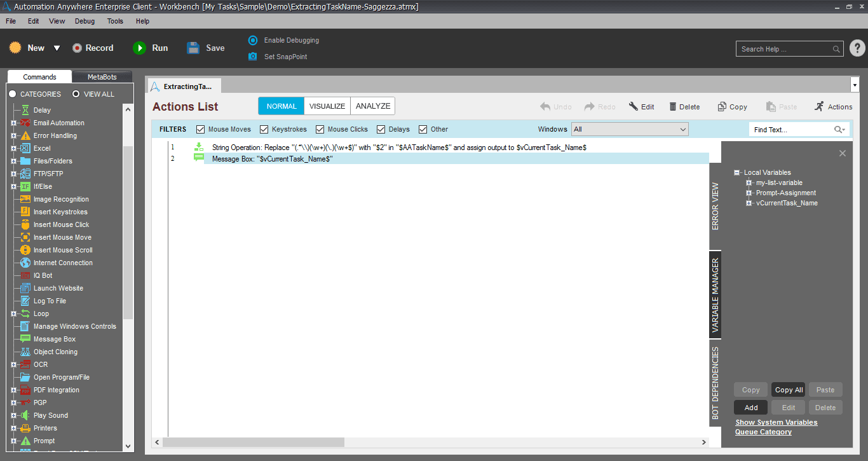Click the green Run play icon
Viewport: 868px width, 461px height.
click(139, 48)
